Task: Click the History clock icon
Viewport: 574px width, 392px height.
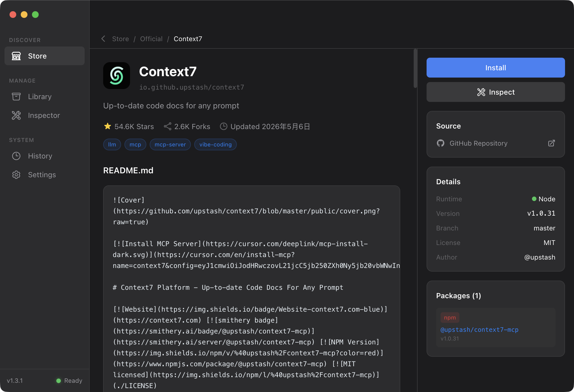Action: point(16,156)
